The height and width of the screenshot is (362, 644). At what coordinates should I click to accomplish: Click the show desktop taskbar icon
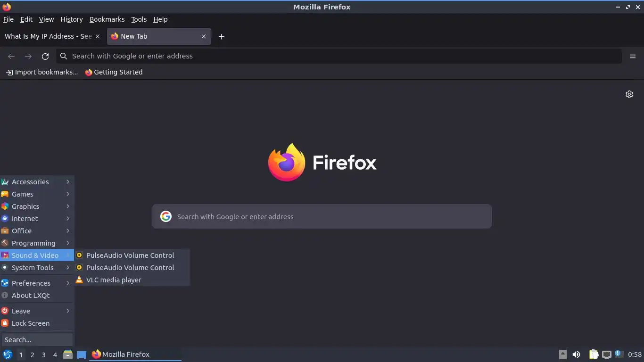81,354
